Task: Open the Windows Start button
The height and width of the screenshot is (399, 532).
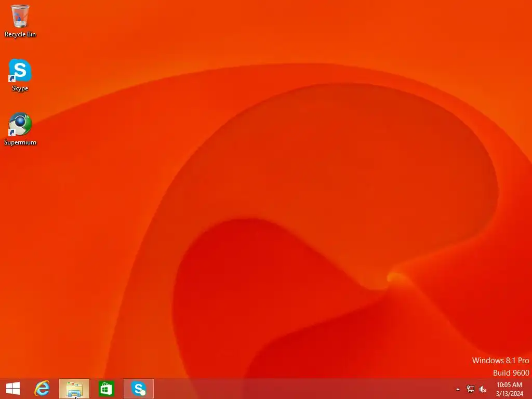Action: pyautogui.click(x=13, y=389)
